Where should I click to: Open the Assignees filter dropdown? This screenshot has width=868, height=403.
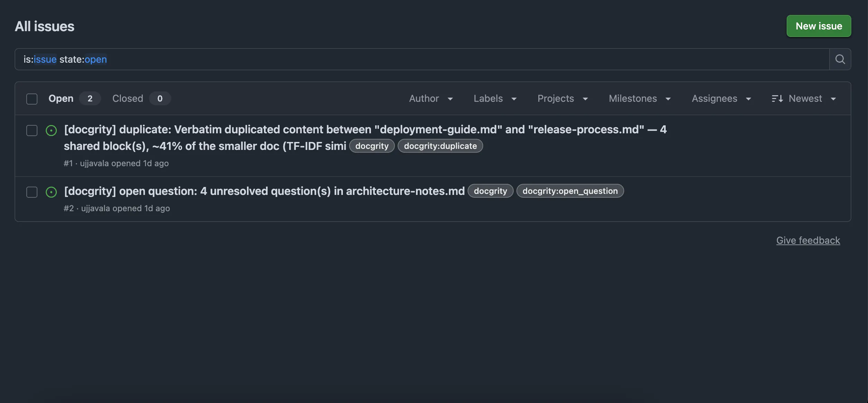point(721,99)
